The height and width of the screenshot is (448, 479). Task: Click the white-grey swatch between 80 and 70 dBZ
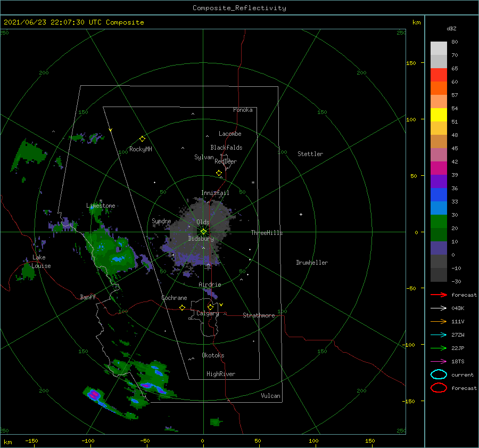439,48
